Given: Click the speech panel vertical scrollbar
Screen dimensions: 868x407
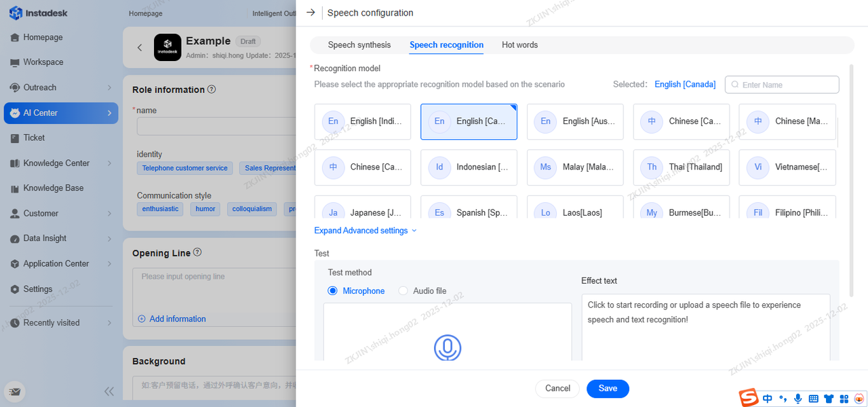Looking at the screenshot, I should [x=851, y=176].
